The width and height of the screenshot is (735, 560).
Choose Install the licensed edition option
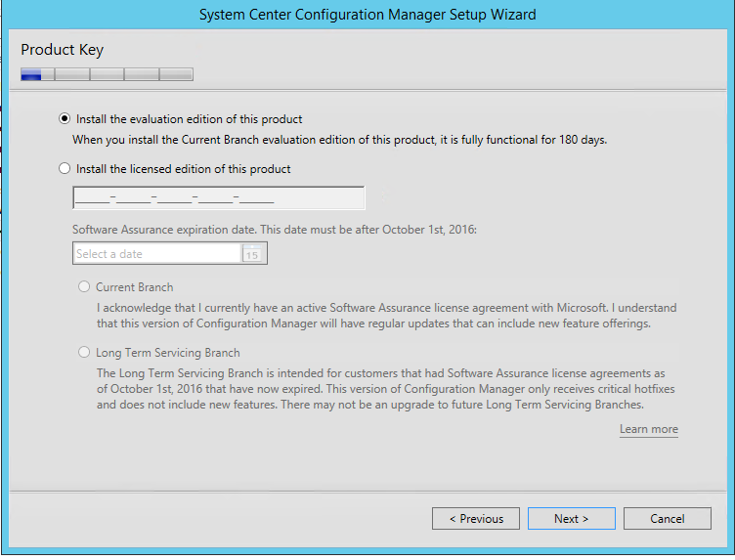[65, 168]
